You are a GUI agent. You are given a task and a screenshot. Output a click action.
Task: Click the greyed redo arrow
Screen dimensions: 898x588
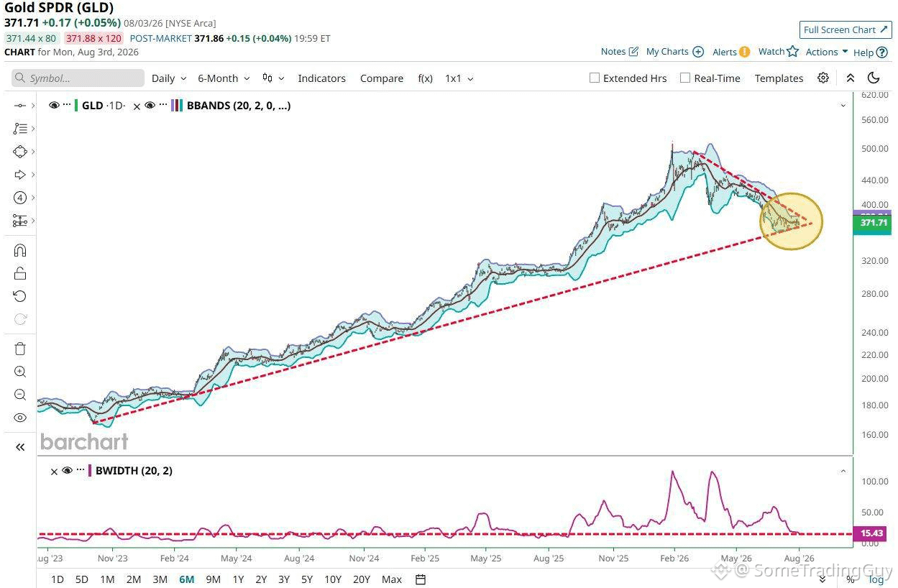coord(20,319)
